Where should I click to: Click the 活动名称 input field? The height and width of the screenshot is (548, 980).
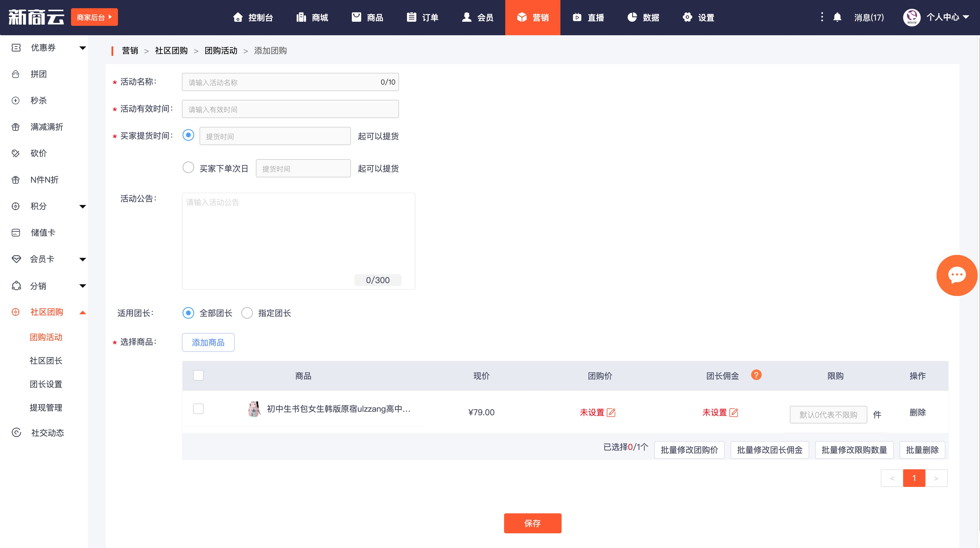(x=290, y=82)
